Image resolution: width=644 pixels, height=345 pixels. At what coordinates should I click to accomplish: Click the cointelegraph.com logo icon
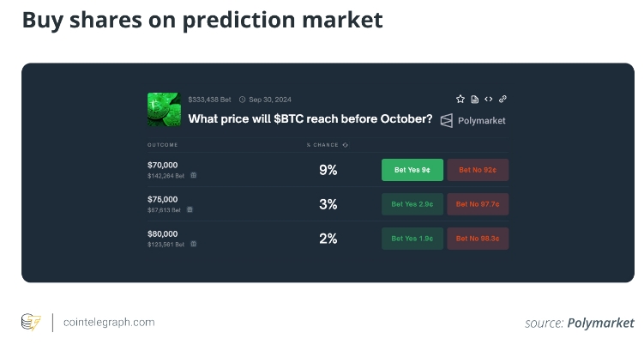(x=31, y=322)
